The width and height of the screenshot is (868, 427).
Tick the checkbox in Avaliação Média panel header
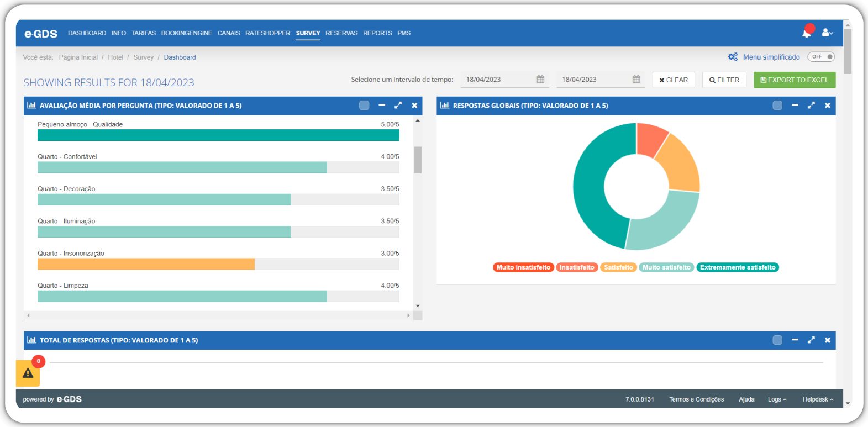[x=364, y=106]
